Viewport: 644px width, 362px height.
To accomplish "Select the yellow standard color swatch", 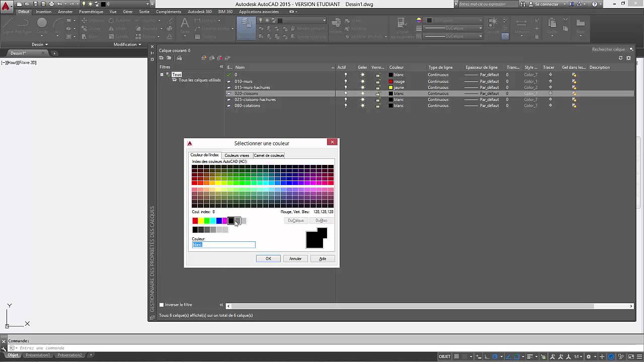I will pyautogui.click(x=201, y=221).
